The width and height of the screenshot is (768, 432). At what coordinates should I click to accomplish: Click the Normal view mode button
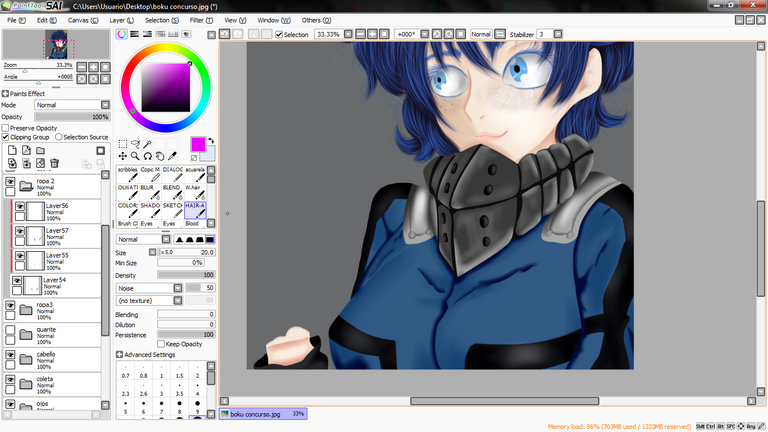pyautogui.click(x=480, y=34)
